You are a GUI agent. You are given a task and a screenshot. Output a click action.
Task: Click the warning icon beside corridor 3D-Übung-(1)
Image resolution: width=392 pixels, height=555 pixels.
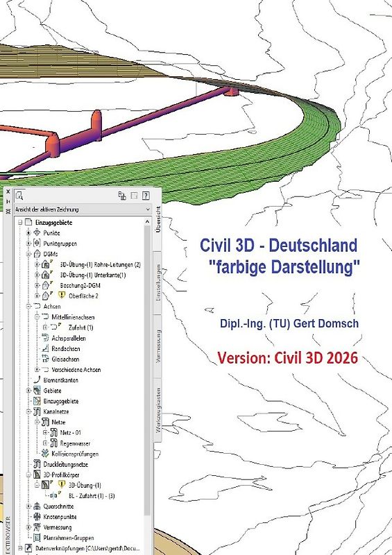click(x=62, y=484)
